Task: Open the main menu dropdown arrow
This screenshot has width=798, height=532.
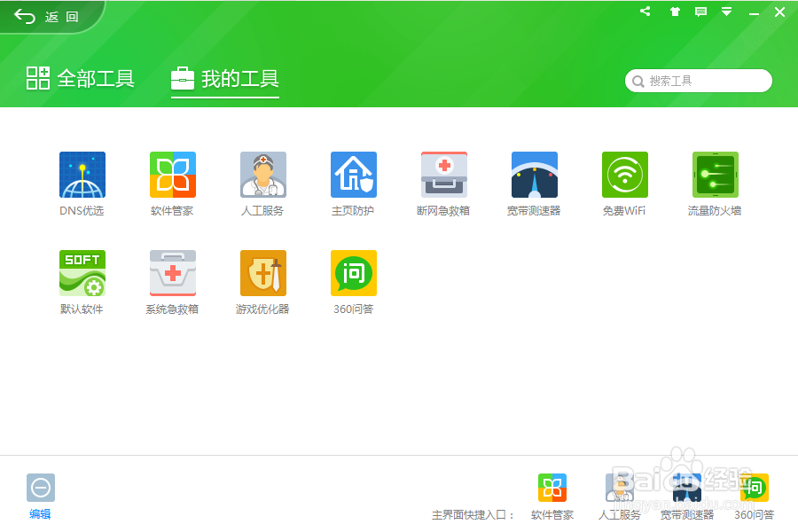Action: tap(727, 12)
